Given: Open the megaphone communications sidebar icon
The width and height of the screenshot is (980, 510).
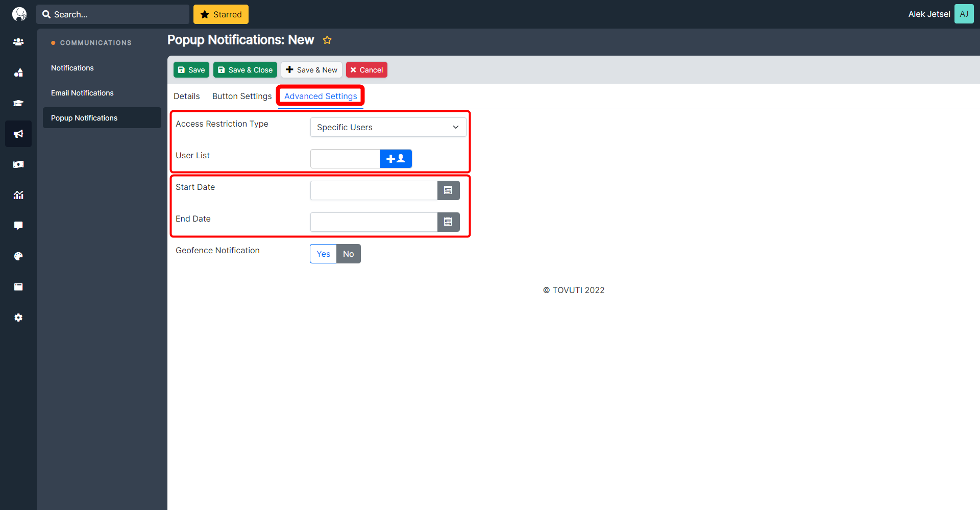Looking at the screenshot, I should pyautogui.click(x=18, y=134).
